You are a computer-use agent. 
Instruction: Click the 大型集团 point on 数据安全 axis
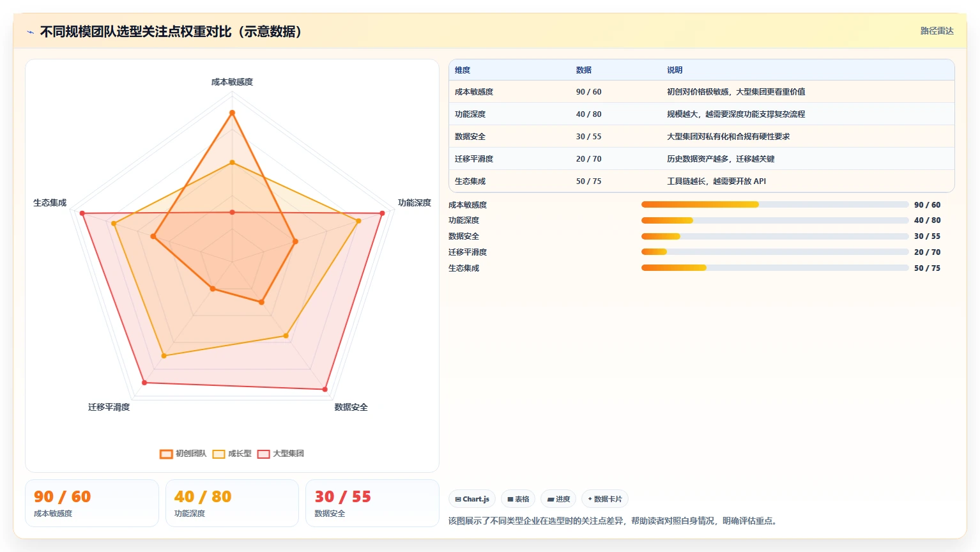[x=325, y=389]
